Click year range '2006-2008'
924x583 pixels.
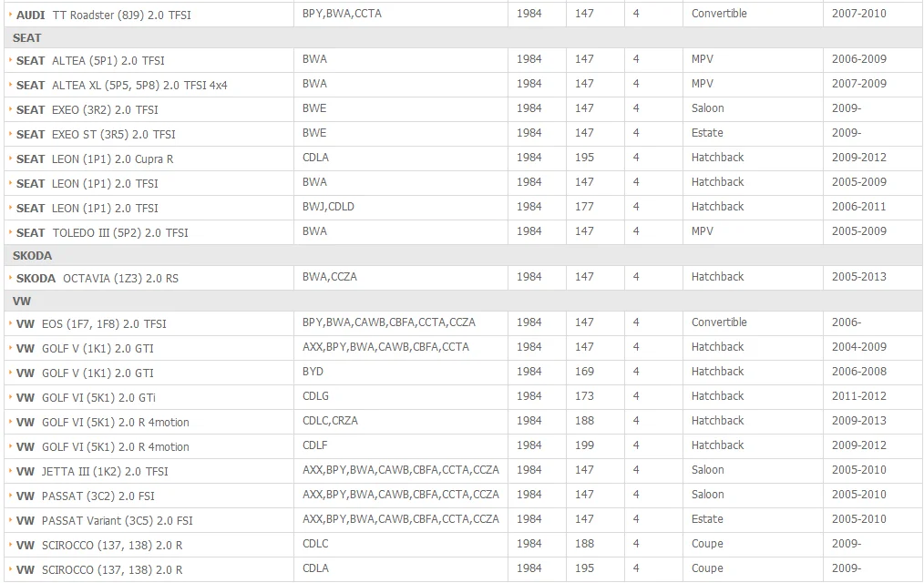click(859, 372)
